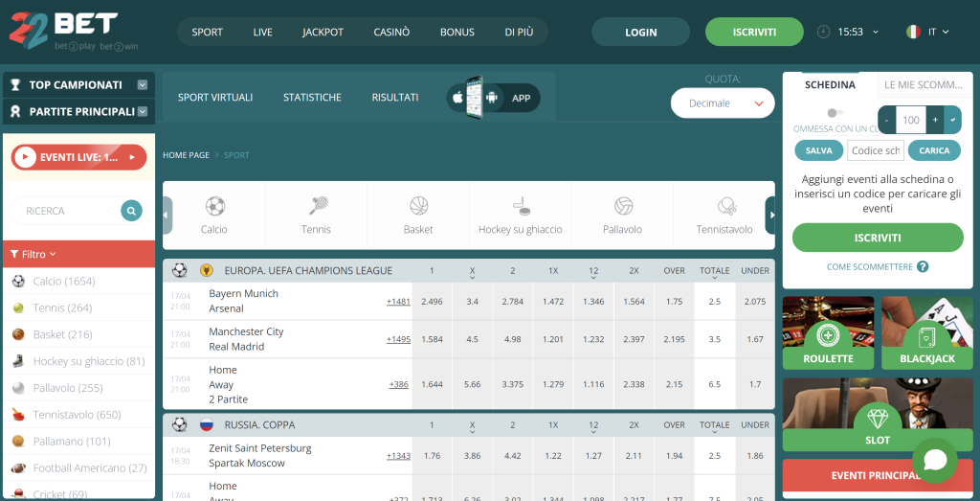
Task: Click the green Iscriviti button in header
Action: [754, 32]
